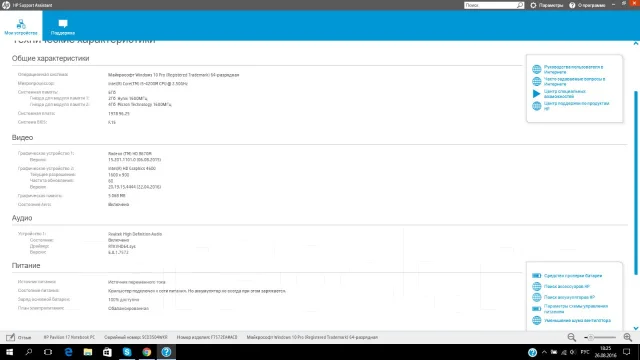This screenshot has height=360, width=640.
Task: Open the Action Center notifications
Action: coord(627,352)
